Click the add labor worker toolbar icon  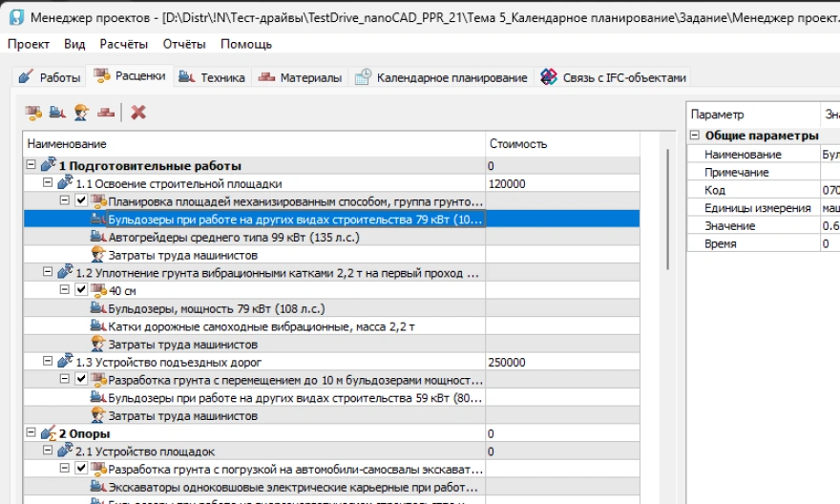click(x=81, y=112)
